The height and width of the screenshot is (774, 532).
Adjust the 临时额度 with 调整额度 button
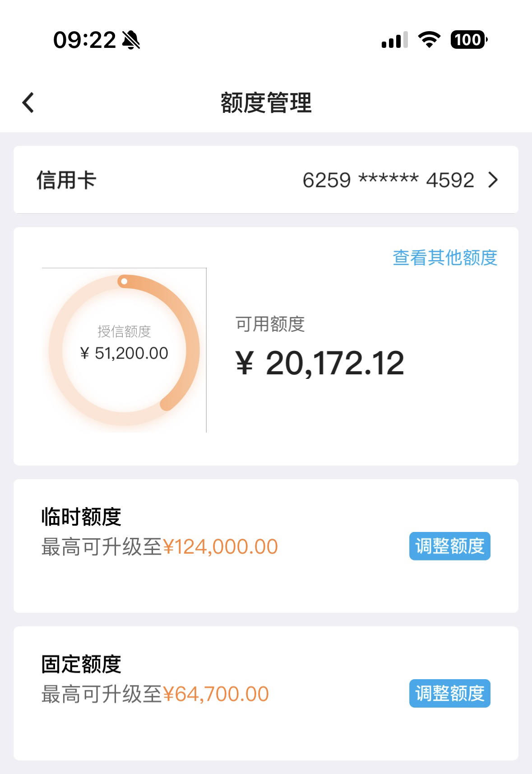point(449,546)
